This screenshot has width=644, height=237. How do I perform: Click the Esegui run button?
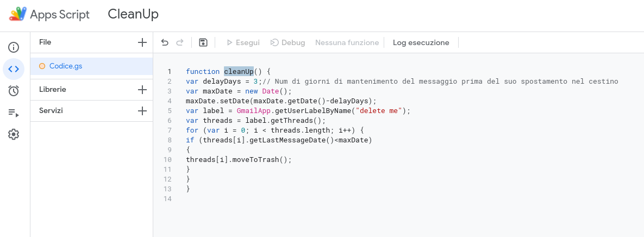pos(243,43)
